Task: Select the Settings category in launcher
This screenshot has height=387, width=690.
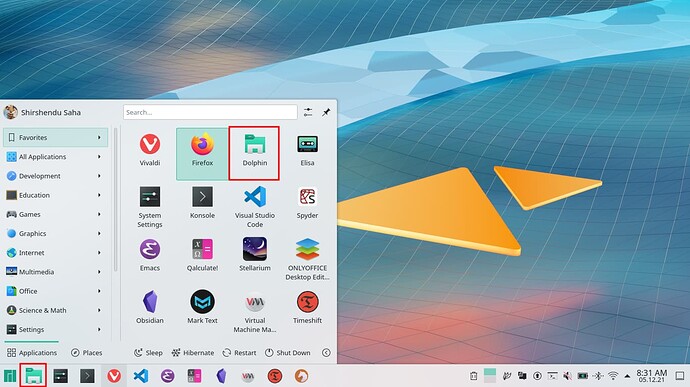Action: click(55, 329)
